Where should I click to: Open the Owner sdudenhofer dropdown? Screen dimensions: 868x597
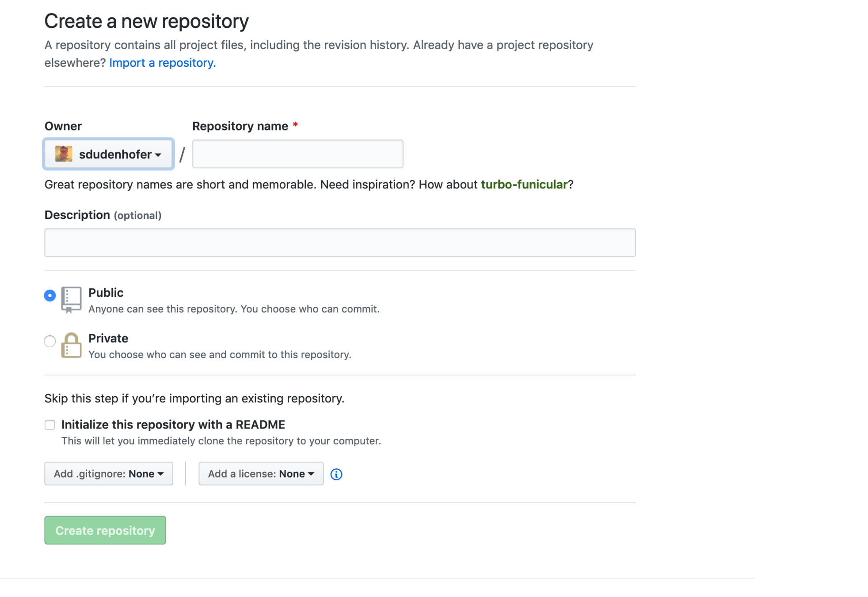(109, 154)
